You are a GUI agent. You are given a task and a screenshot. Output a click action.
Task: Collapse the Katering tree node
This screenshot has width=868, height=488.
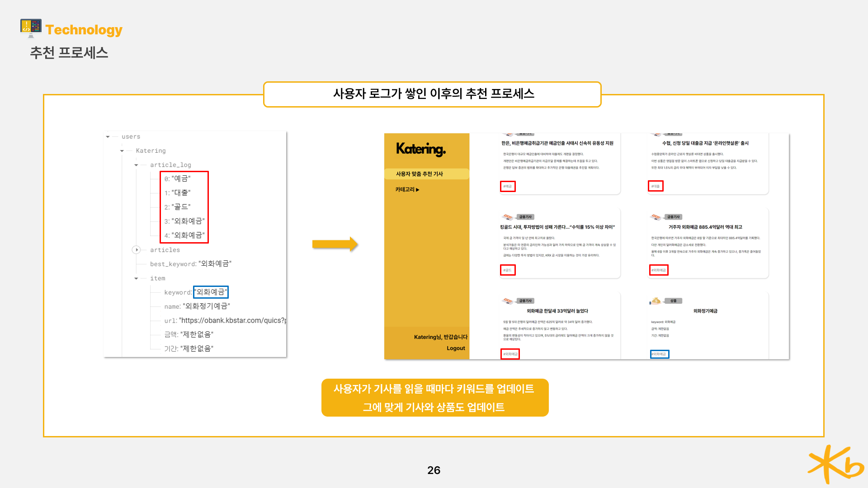coord(122,151)
